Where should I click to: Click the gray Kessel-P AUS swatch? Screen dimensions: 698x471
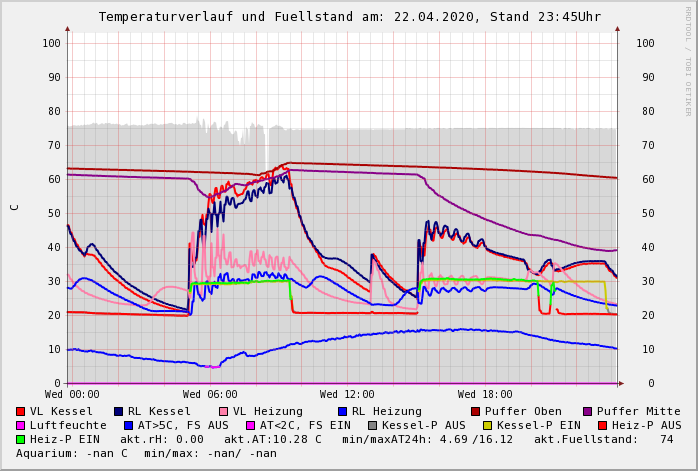371,425
